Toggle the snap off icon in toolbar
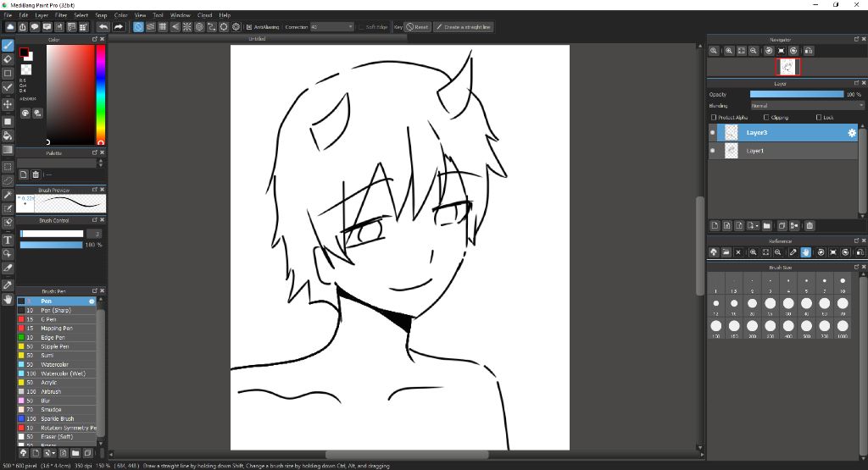868x470 pixels. 138,26
